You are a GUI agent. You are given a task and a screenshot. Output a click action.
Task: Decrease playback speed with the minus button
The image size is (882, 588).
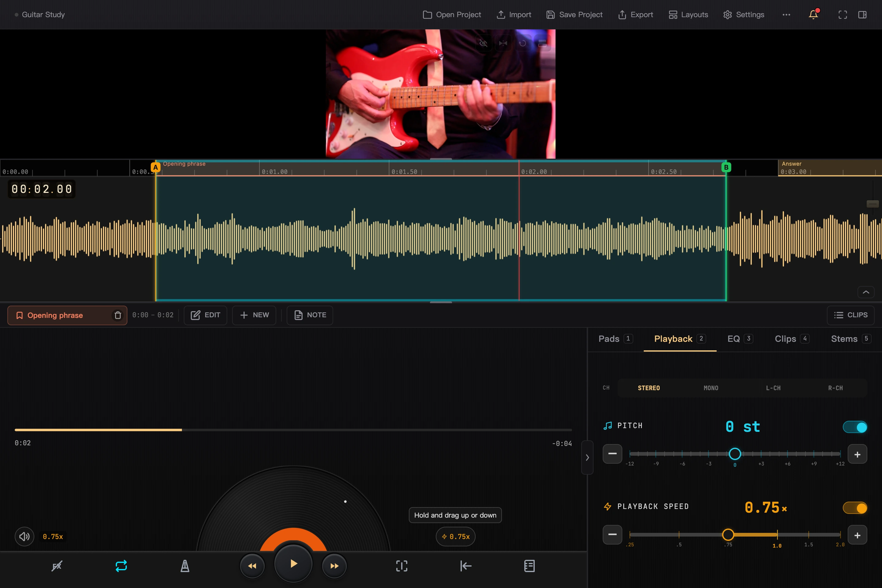[612, 535]
